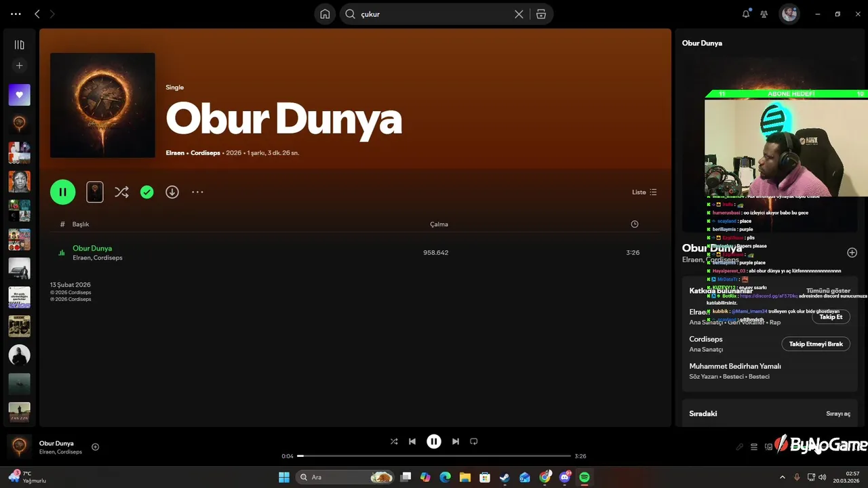Screen dimensions: 868x488
Task: Go back with the left arrow
Action: (x=37, y=14)
